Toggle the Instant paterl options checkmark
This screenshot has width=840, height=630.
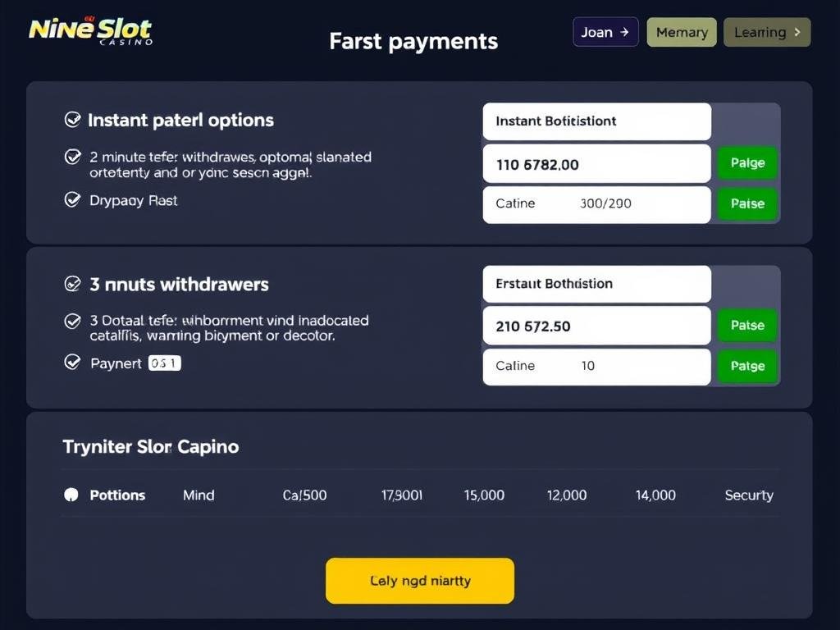(x=72, y=120)
